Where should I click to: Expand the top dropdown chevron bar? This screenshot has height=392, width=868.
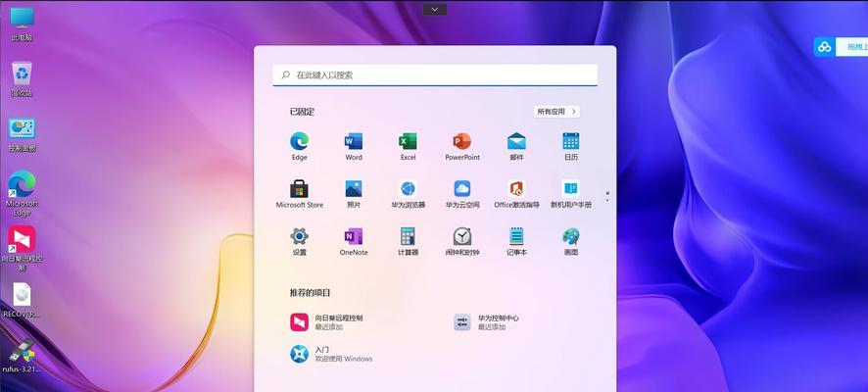tap(435, 10)
